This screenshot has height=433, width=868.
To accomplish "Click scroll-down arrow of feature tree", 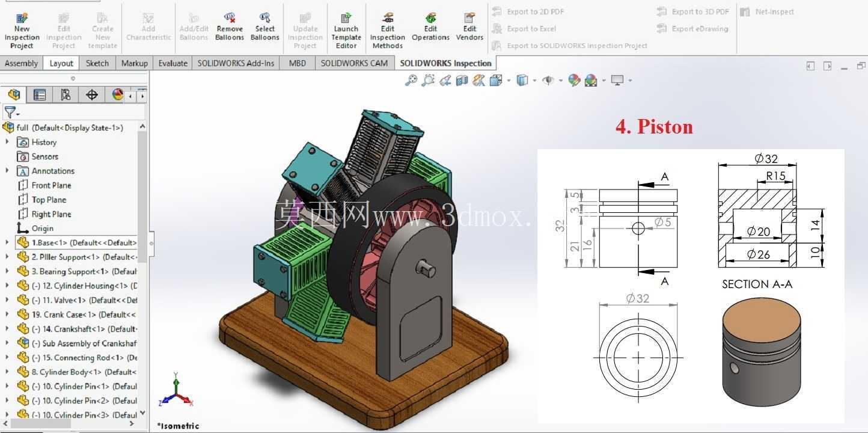I will [x=142, y=413].
